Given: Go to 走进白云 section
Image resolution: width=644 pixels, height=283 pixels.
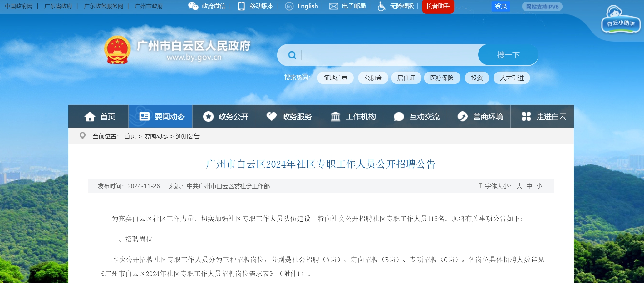Looking at the screenshot, I should pos(543,117).
